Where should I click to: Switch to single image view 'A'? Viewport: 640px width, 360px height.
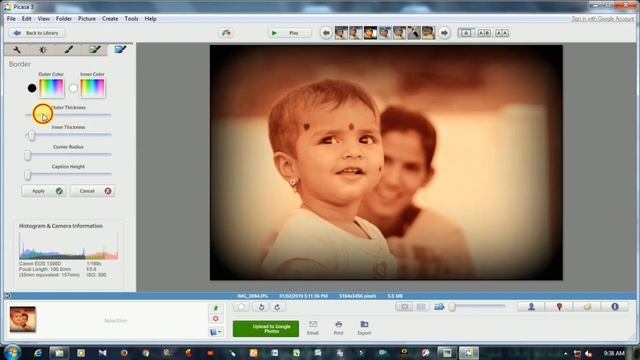pyautogui.click(x=466, y=33)
